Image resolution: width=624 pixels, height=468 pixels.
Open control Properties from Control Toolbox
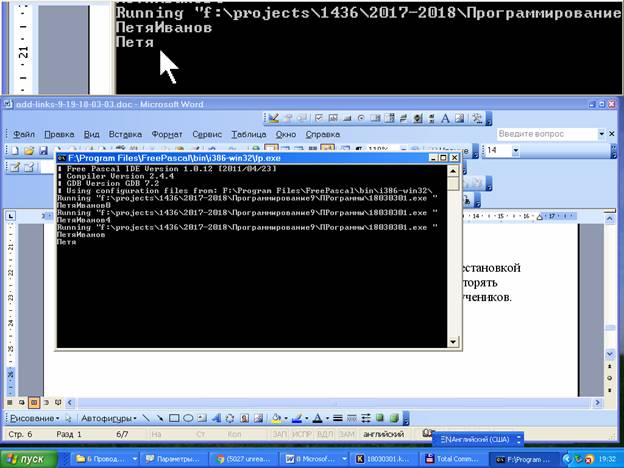[289, 118]
